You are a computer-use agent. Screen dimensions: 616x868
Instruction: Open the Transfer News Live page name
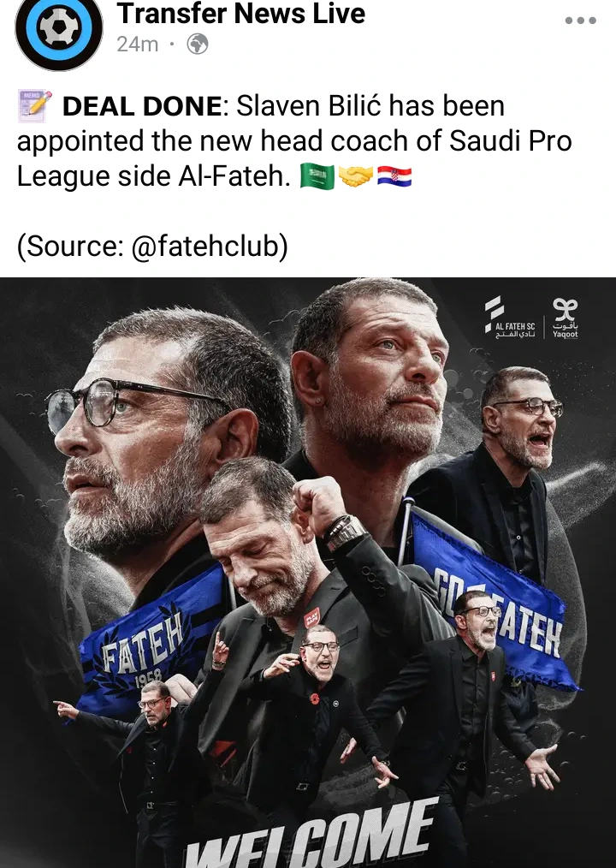[240, 14]
